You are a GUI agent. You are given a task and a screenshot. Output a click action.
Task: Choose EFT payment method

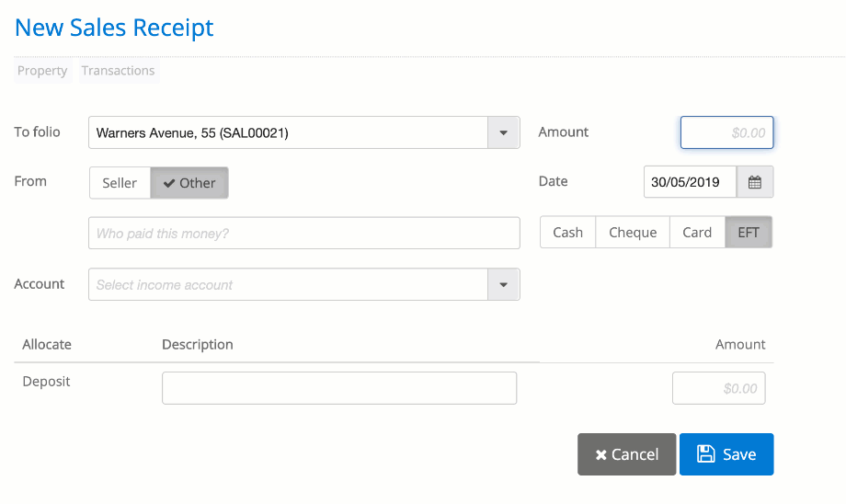pos(749,233)
